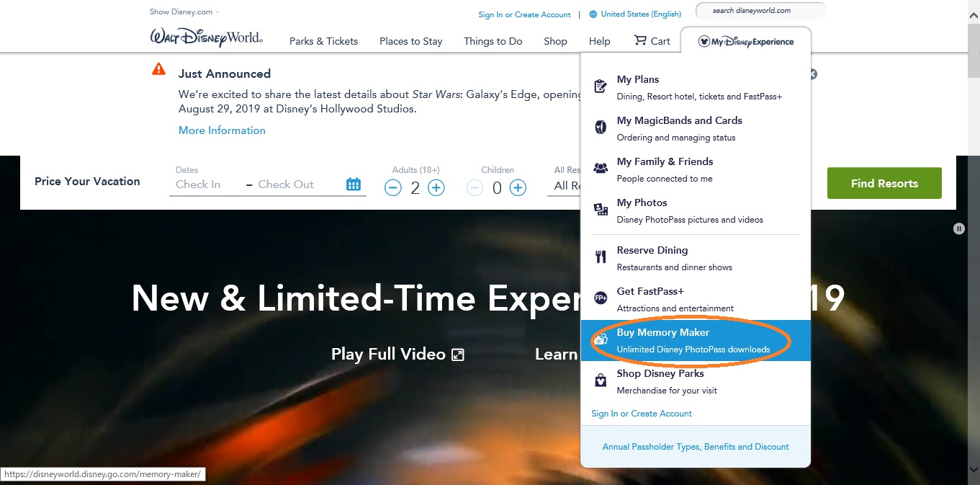Open the Things to Do menu
This screenshot has width=980, height=485.
[x=493, y=41]
